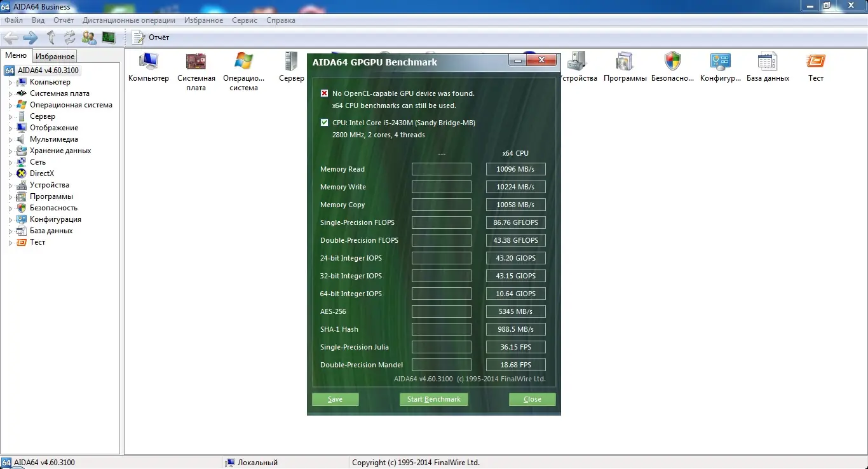
Task: Click the AES-256 result 5345 MB/s
Action: (x=516, y=311)
